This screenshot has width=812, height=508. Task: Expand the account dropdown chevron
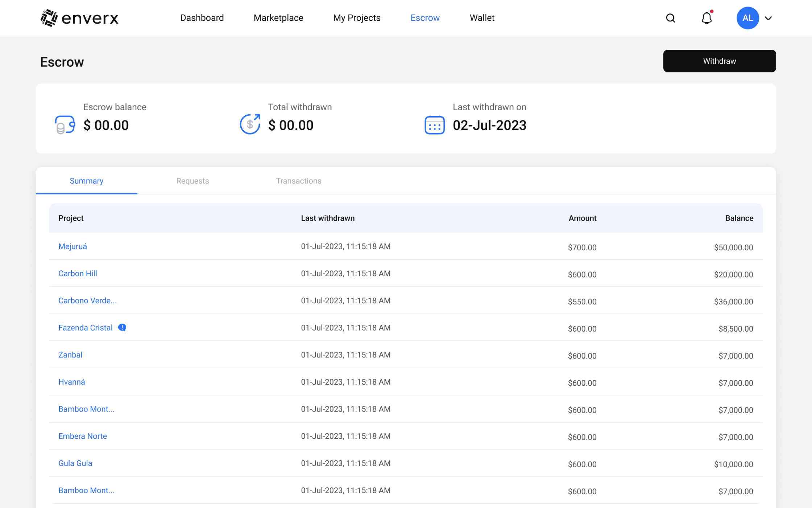point(768,18)
